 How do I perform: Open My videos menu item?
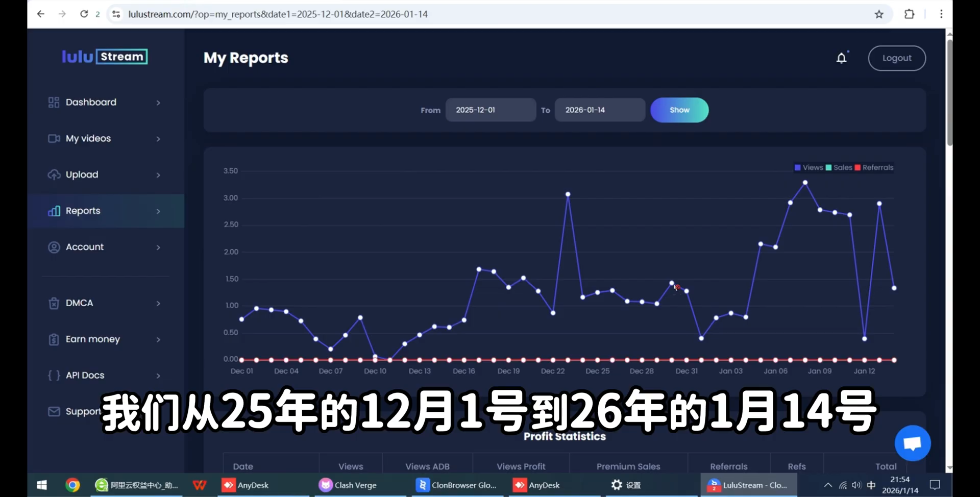coord(106,139)
